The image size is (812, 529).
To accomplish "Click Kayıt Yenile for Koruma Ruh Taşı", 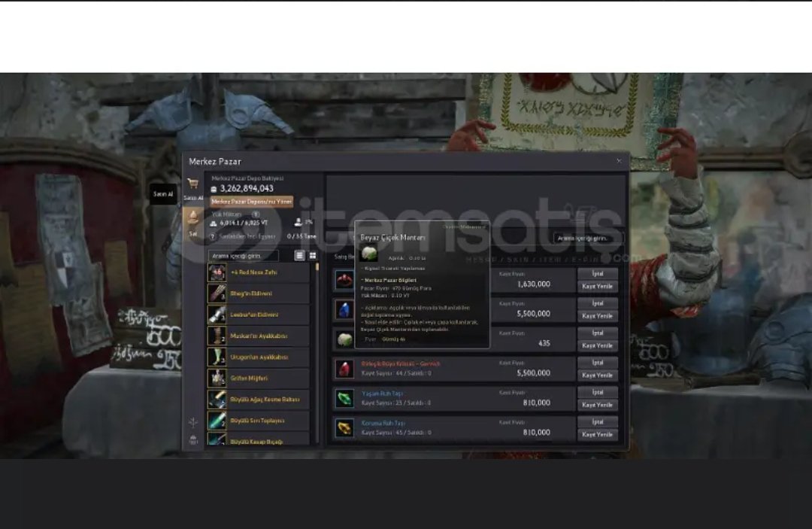I will click(x=598, y=434).
